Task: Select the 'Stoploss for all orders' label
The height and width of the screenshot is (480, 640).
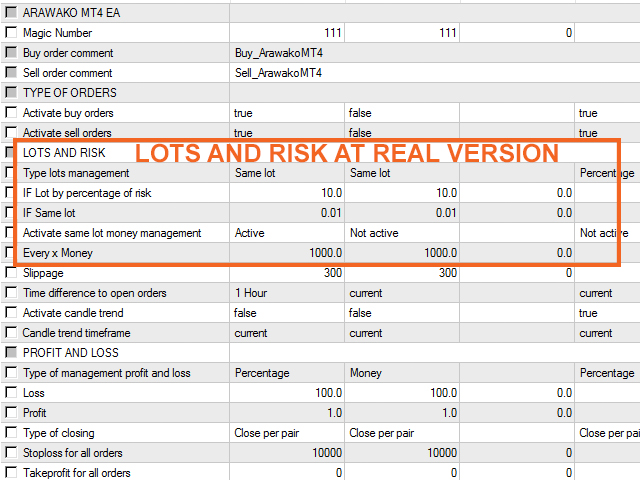Action: point(73,453)
